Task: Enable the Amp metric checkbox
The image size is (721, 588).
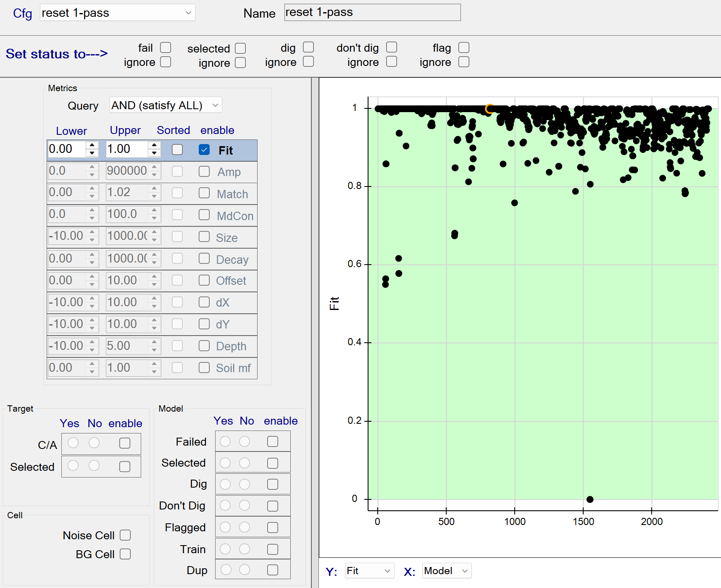Action: click(x=204, y=171)
